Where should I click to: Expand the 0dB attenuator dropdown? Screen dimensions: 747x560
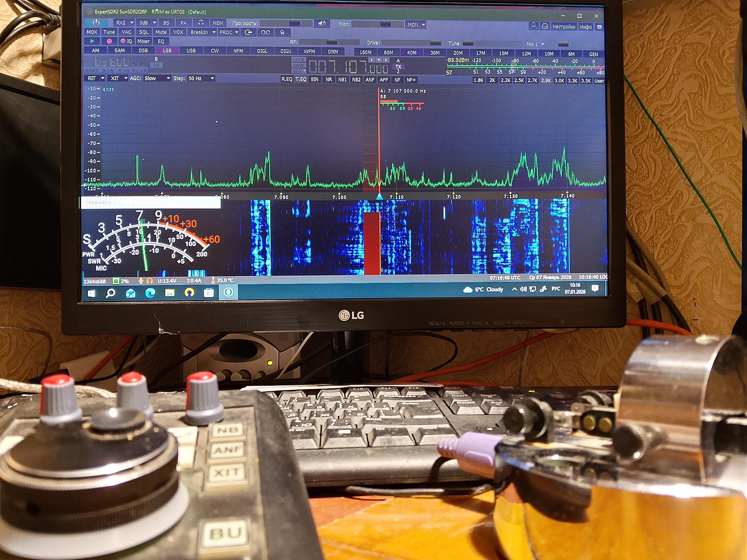pos(154,23)
